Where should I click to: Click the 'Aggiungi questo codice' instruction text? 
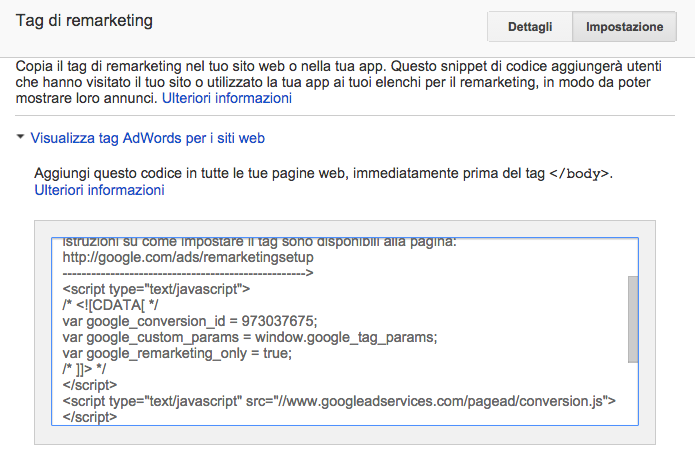pyautogui.click(x=324, y=173)
